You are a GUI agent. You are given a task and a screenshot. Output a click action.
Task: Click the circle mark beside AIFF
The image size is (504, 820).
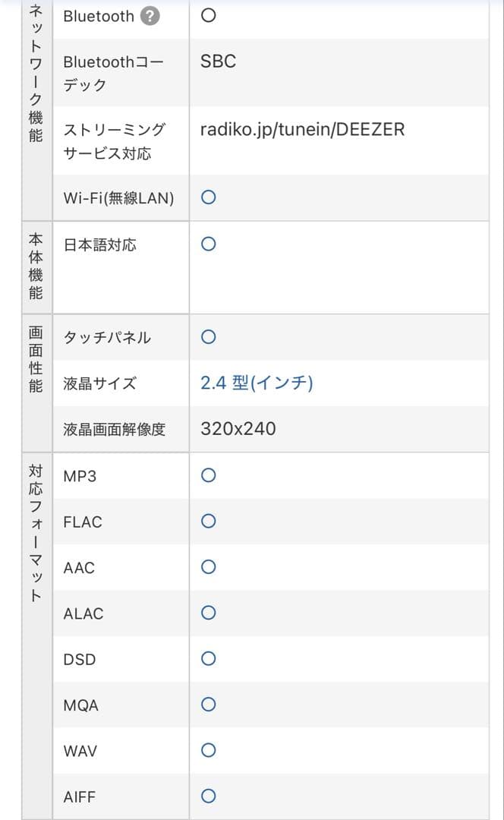[x=209, y=796]
